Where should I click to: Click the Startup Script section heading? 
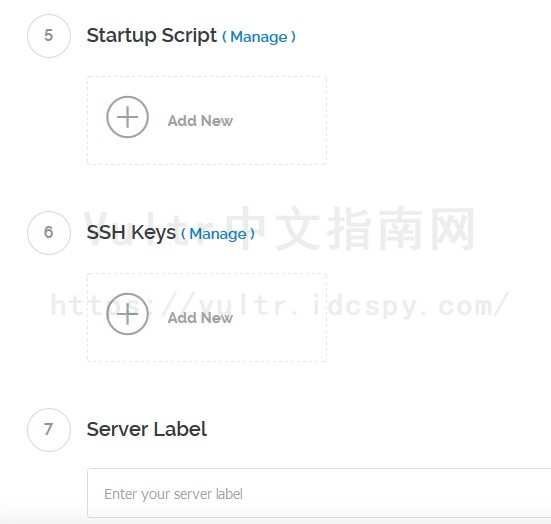(x=151, y=35)
